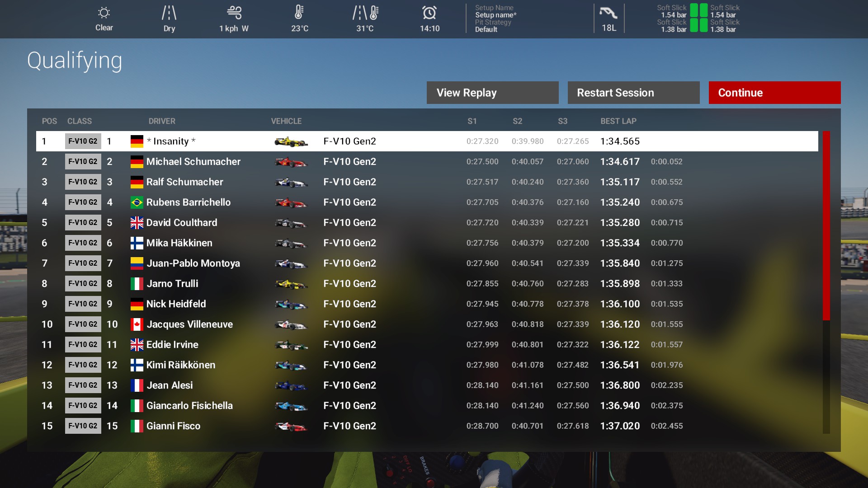Click the Brazilian flag beside Rubens Barrichello
Image resolution: width=868 pixels, height=488 pixels.
(x=137, y=202)
